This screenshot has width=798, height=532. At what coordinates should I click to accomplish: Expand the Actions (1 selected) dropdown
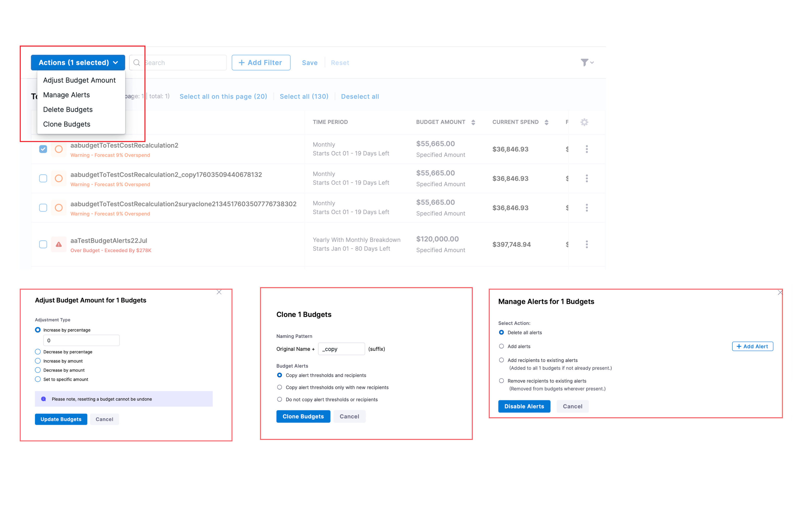(x=78, y=63)
